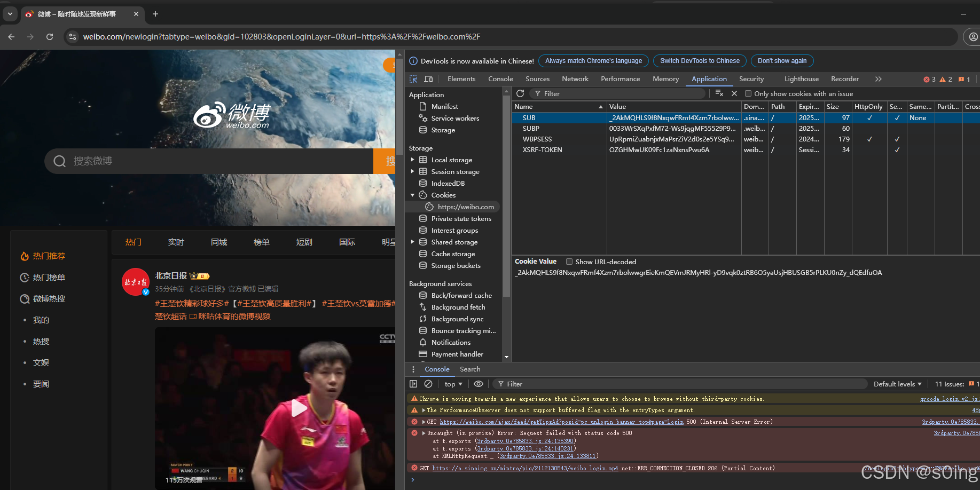The height and width of the screenshot is (490, 980).
Task: Click Always match Chrome's language button
Action: (593, 61)
